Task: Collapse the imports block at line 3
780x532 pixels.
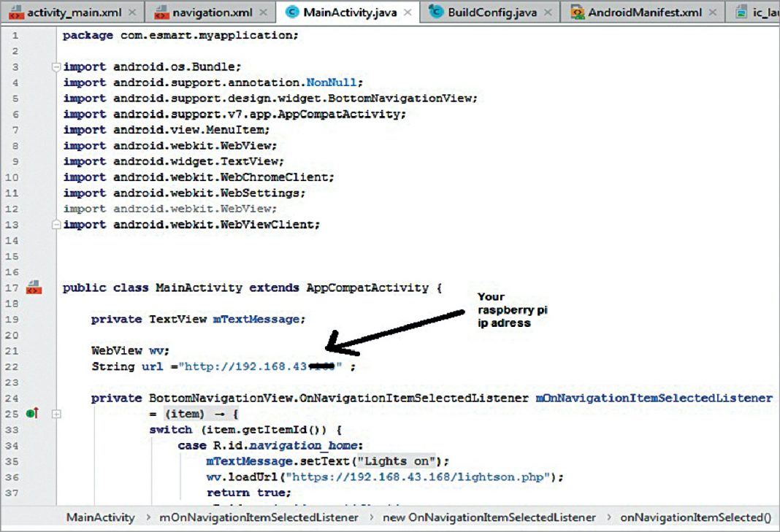Action: 56,67
